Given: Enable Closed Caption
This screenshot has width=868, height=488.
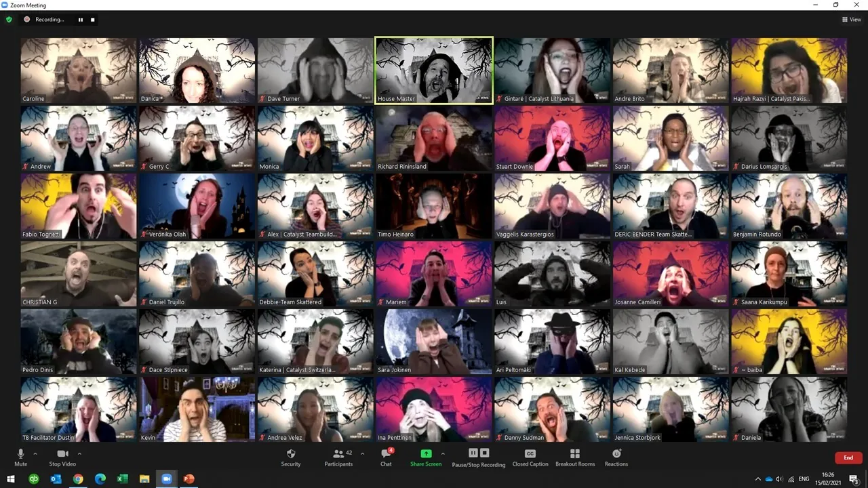Looking at the screenshot, I should (530, 457).
